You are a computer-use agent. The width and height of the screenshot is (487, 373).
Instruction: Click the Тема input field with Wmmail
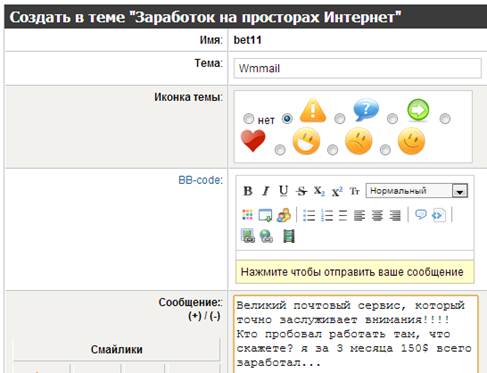[357, 68]
